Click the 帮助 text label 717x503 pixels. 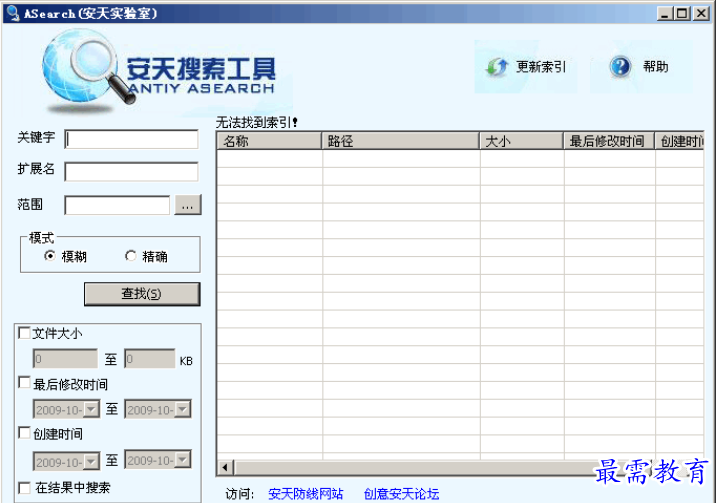click(x=656, y=67)
